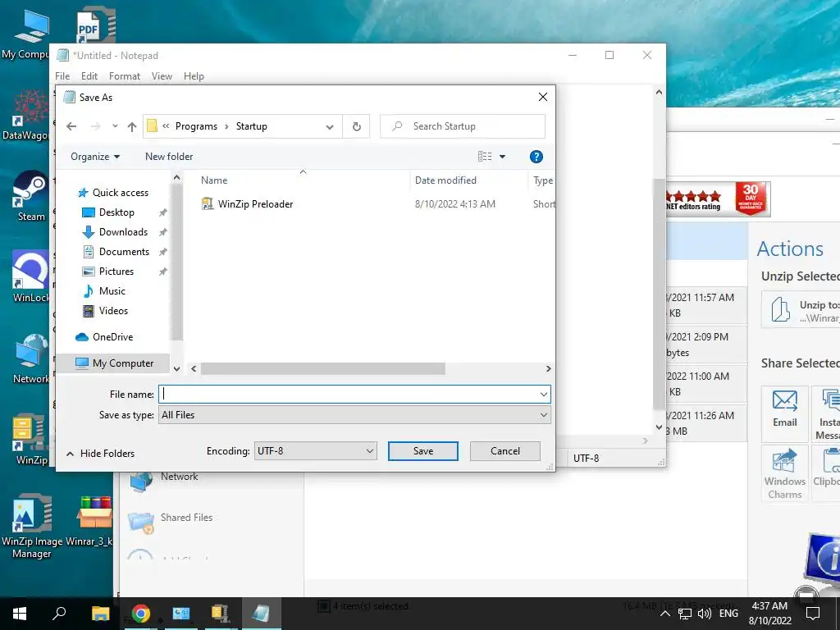Image resolution: width=840 pixels, height=630 pixels.
Task: Open the Encoding UTF-8 dropdown
Action: tap(316, 451)
